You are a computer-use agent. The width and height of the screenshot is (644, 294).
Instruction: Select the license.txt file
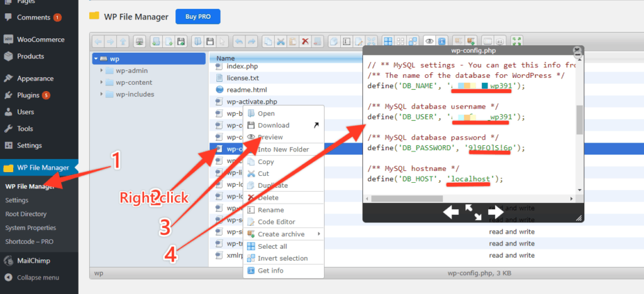(242, 78)
